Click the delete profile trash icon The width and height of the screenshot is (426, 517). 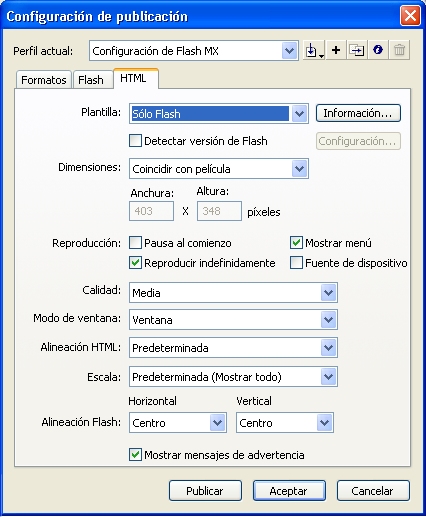(399, 51)
